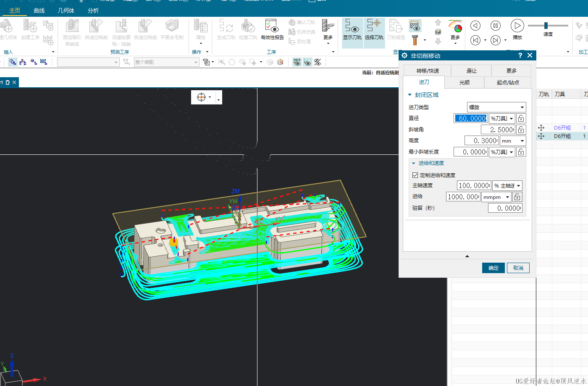Click the pause animation button

click(x=496, y=26)
